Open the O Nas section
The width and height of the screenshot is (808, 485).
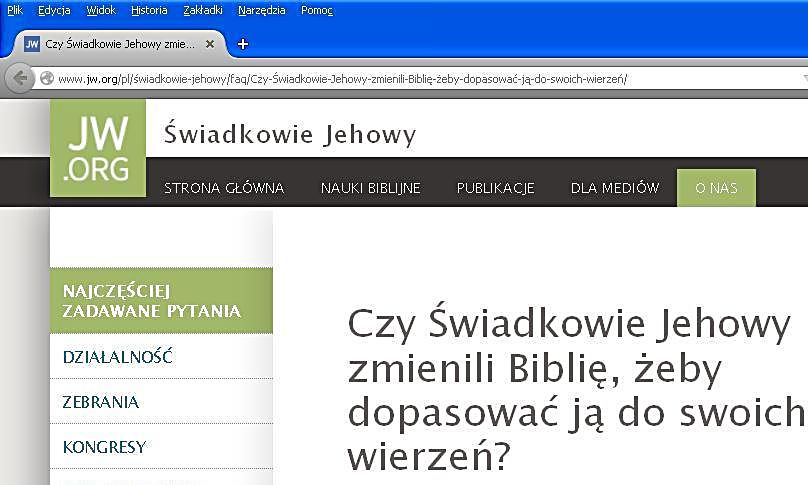pos(716,188)
